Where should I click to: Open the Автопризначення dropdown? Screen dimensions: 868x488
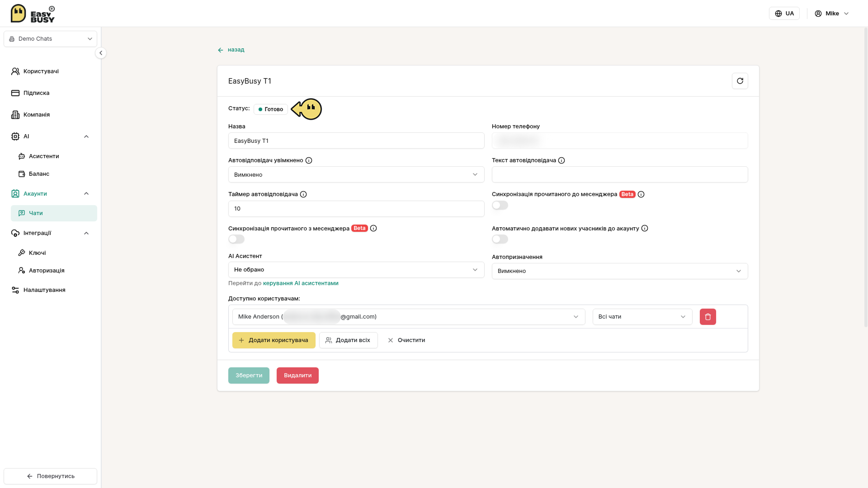(x=620, y=271)
